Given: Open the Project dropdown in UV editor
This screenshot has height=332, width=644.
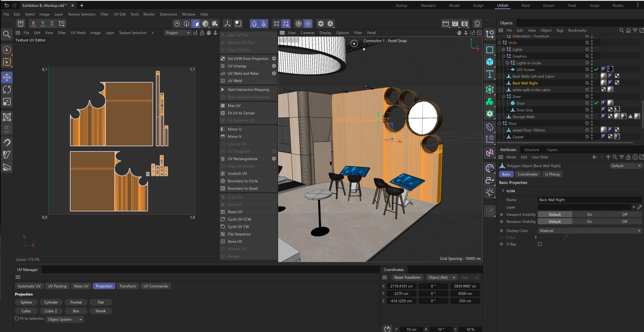Looking at the screenshot, I should pyautogui.click(x=177, y=33).
